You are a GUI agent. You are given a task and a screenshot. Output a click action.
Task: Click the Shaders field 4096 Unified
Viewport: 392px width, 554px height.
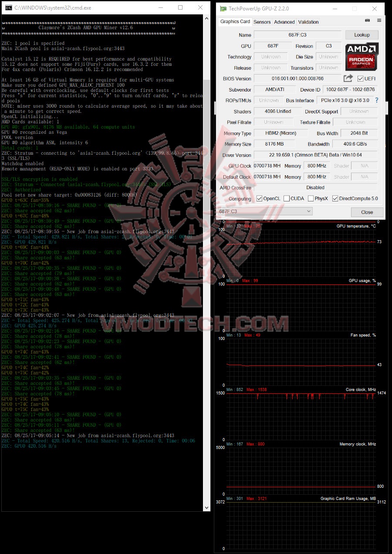(278, 111)
